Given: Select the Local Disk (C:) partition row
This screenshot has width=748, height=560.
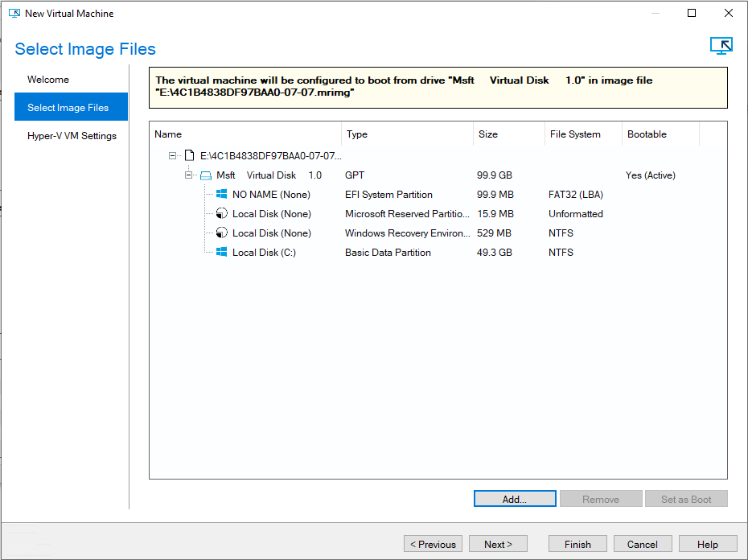Looking at the screenshot, I should tap(264, 253).
